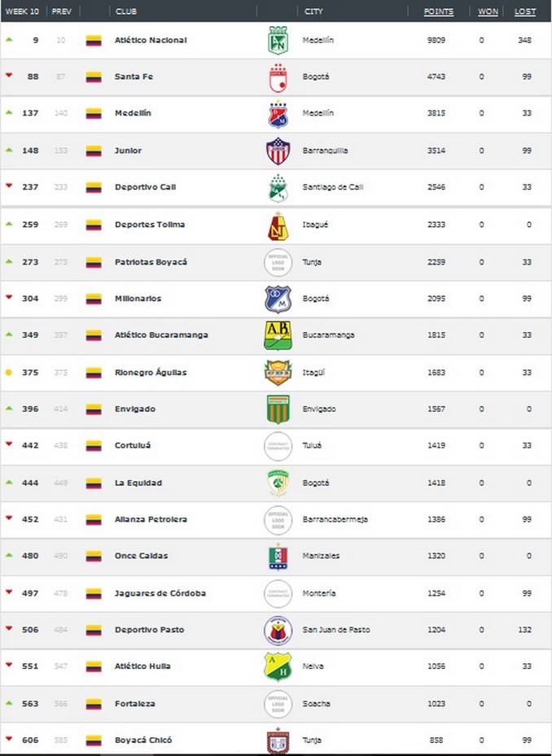Click the Atlético Nacional club crest
This screenshot has width=552, height=756.
point(278,40)
